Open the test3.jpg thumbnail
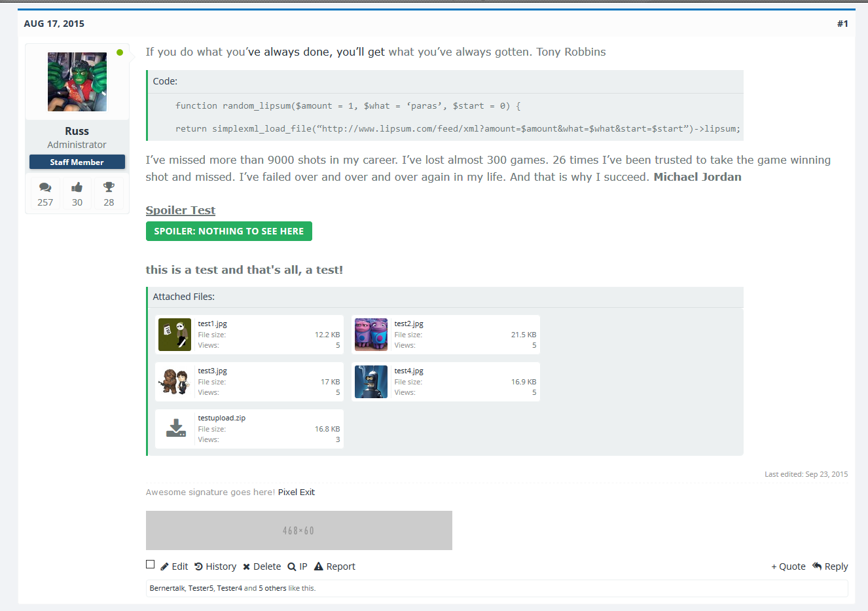 (175, 382)
